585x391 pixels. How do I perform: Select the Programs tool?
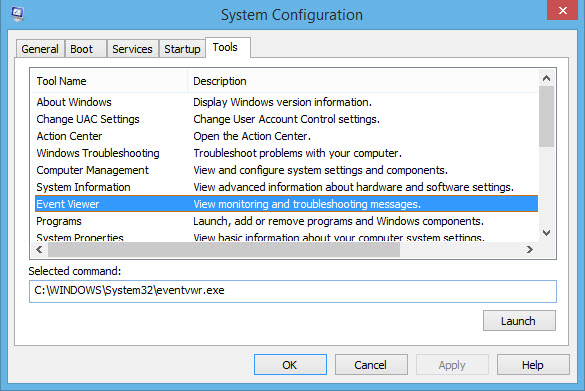tap(59, 221)
